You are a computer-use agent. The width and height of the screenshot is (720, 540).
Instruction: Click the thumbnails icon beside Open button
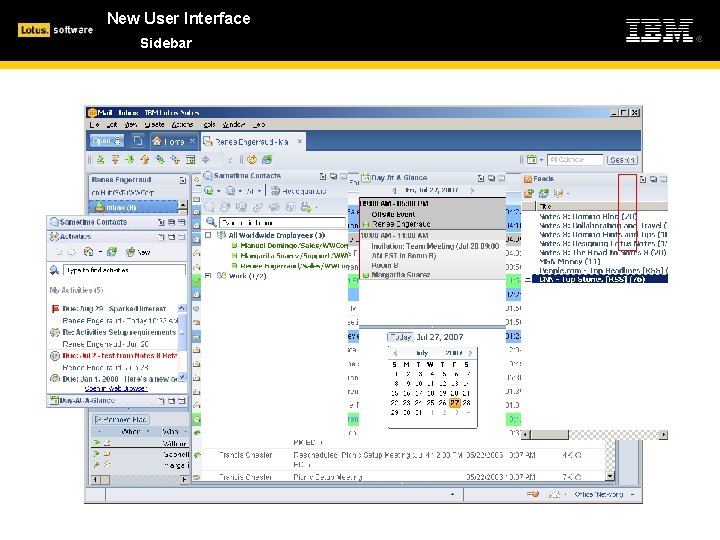click(x=138, y=141)
